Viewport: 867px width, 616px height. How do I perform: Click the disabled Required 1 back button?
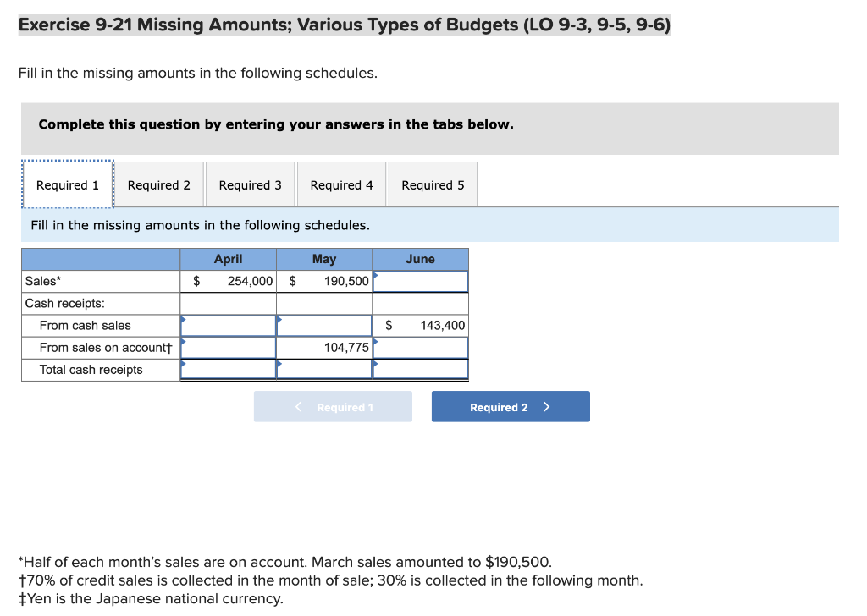pos(333,406)
